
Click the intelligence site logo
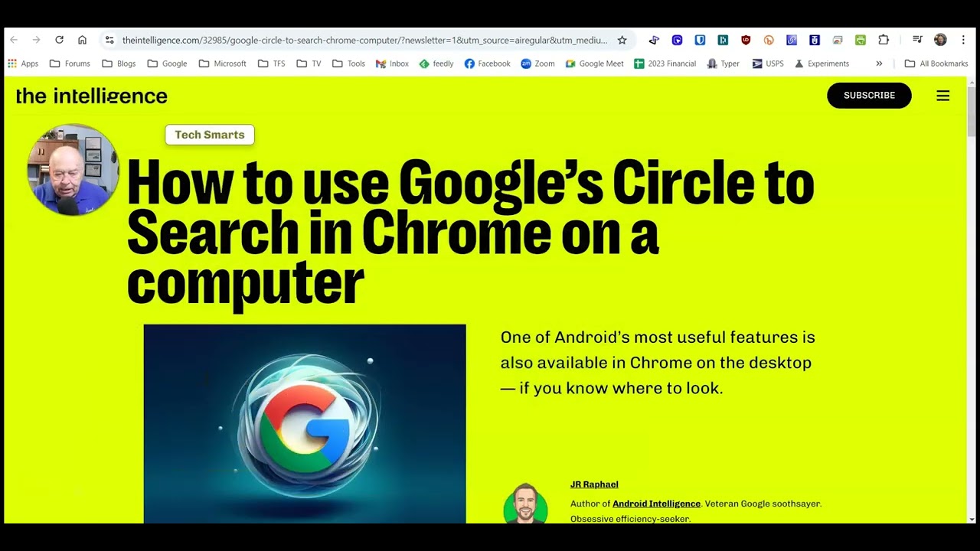pos(91,96)
